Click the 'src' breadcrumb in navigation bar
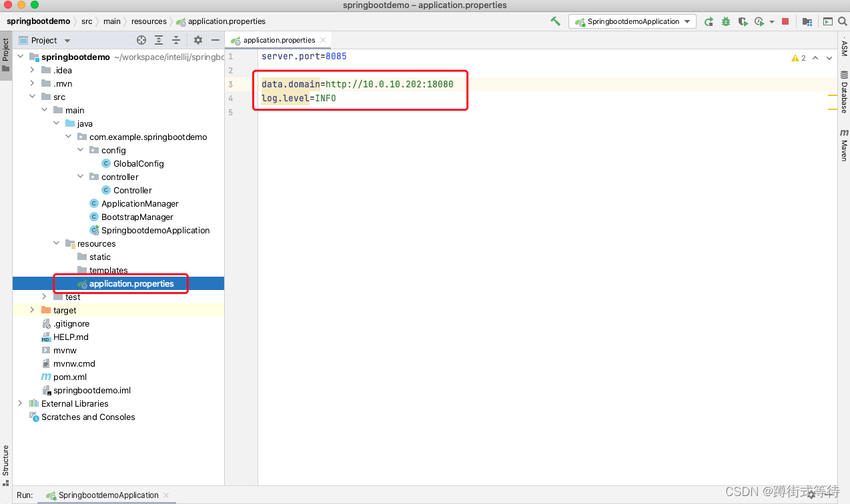 (87, 21)
